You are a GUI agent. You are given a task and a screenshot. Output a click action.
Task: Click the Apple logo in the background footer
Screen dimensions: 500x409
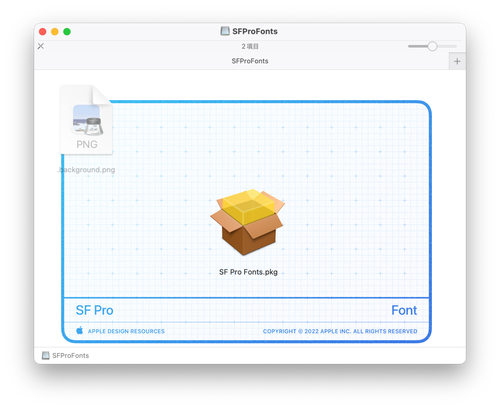click(x=80, y=330)
